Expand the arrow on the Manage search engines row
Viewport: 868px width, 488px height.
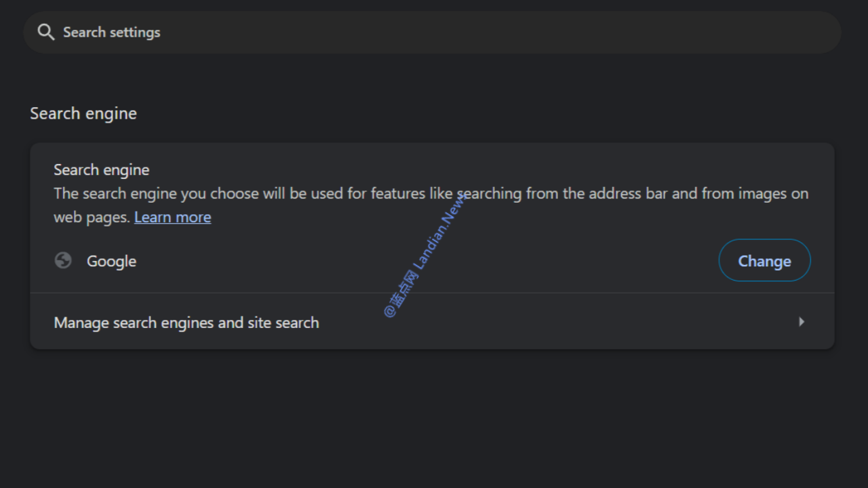click(801, 322)
